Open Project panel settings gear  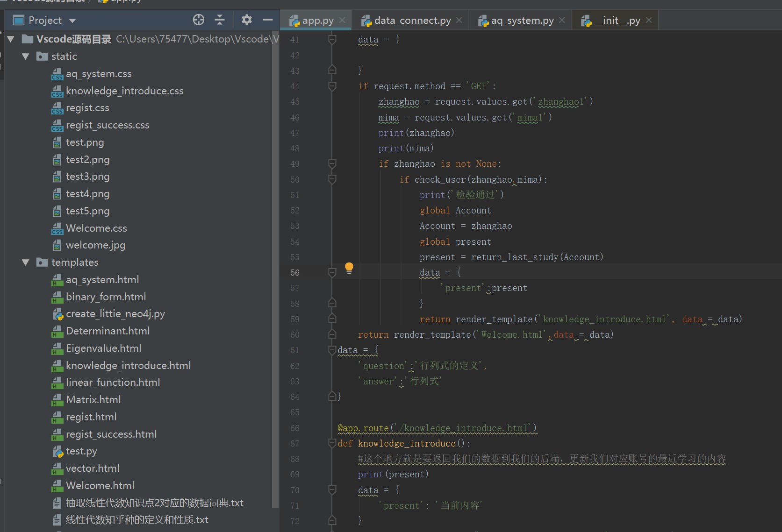coord(246,20)
